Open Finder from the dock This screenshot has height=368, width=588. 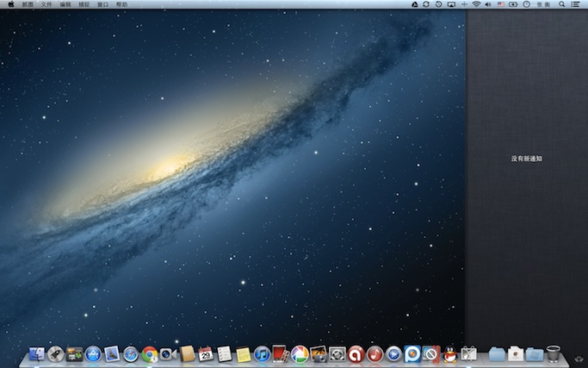36,353
